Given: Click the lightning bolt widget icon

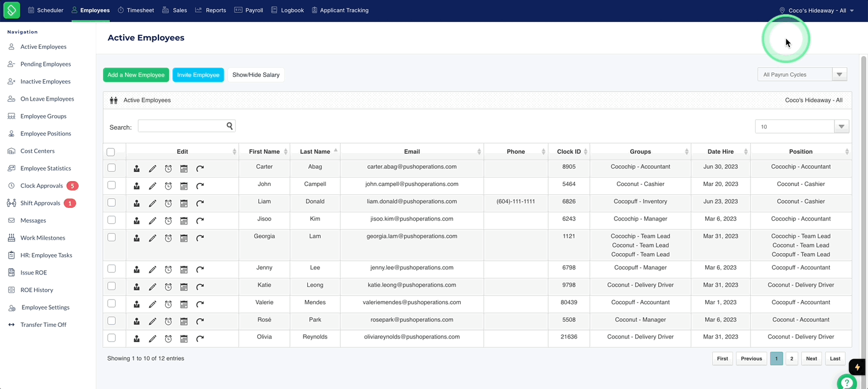Looking at the screenshot, I should tap(858, 367).
